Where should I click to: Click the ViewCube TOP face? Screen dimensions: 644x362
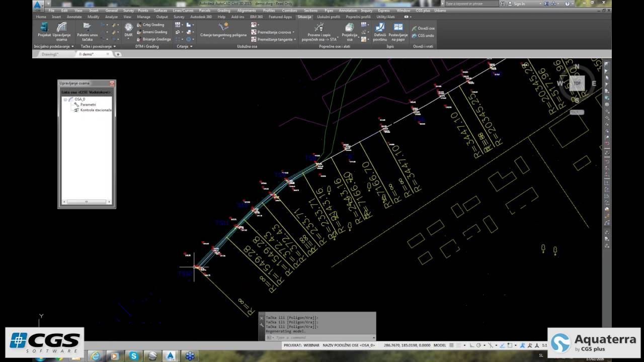[577, 83]
